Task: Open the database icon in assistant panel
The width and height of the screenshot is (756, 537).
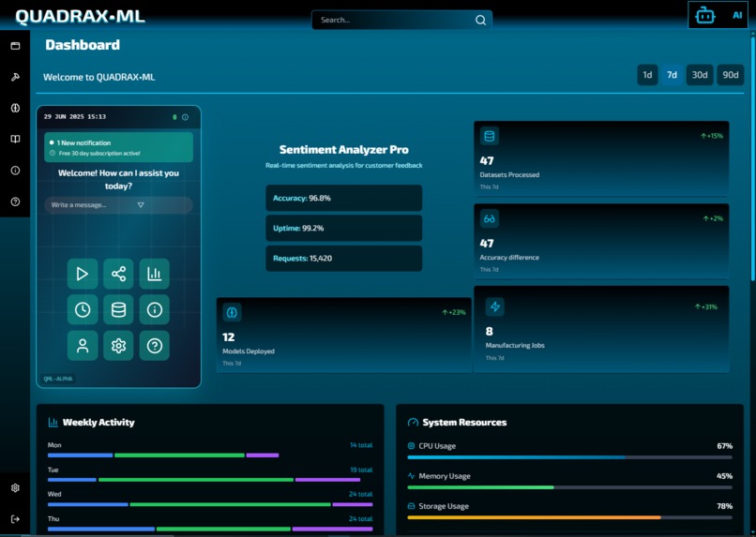Action: pyautogui.click(x=118, y=309)
